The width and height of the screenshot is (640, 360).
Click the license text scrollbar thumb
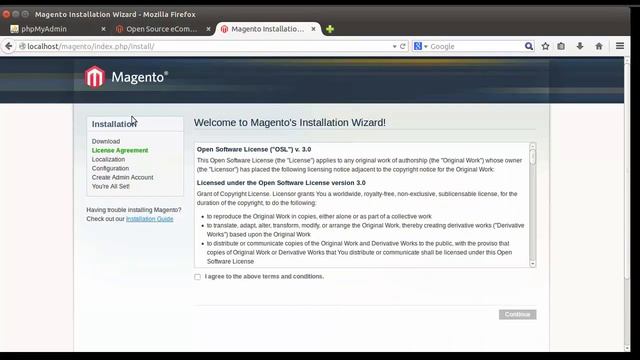(532, 157)
